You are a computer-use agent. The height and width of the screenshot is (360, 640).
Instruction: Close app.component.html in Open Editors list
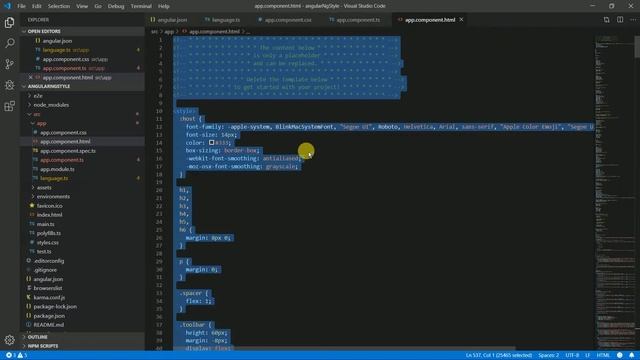(31, 77)
